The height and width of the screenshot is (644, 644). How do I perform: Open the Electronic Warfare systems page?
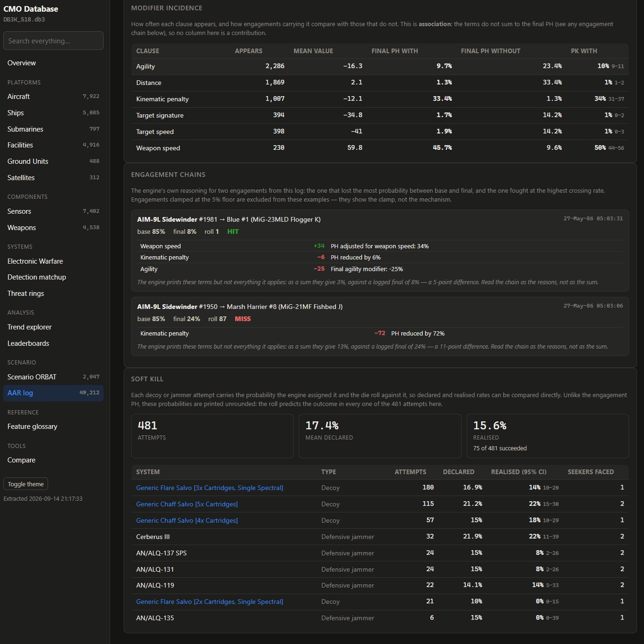click(53, 261)
